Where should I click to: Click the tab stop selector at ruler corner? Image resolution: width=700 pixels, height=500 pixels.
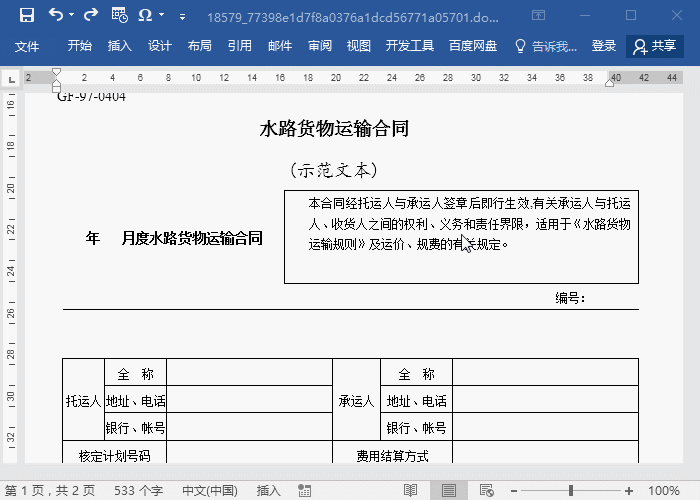tap(11, 79)
